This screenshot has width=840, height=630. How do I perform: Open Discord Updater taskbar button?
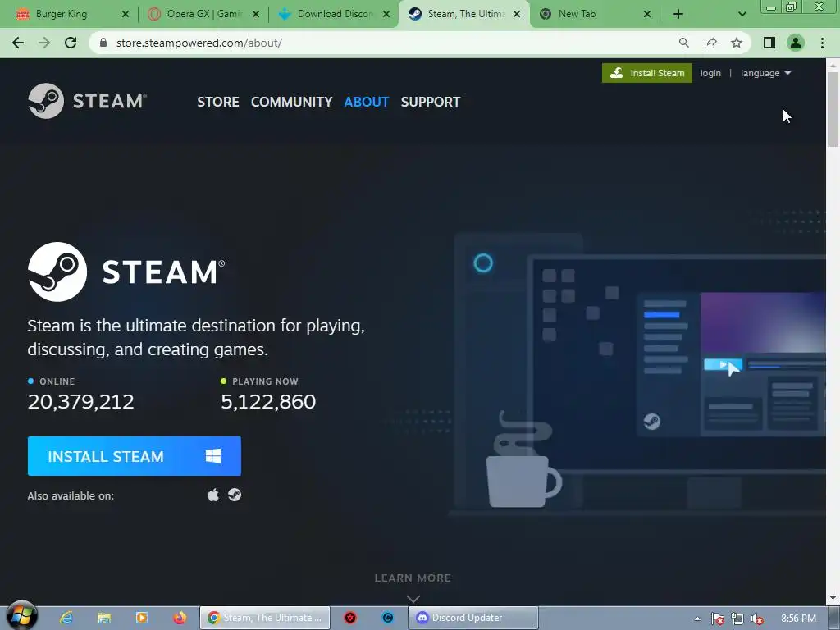pos(473,618)
